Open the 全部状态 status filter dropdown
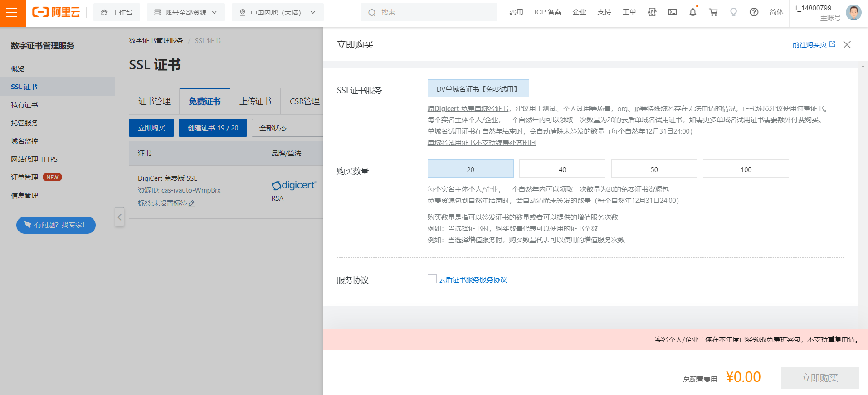This screenshot has width=868, height=395. point(287,128)
